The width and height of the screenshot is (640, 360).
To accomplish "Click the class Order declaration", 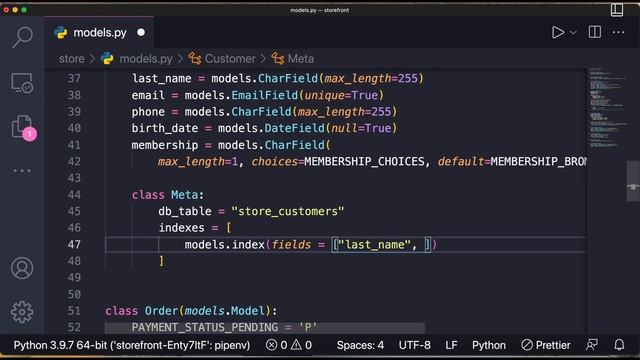I will [x=191, y=311].
